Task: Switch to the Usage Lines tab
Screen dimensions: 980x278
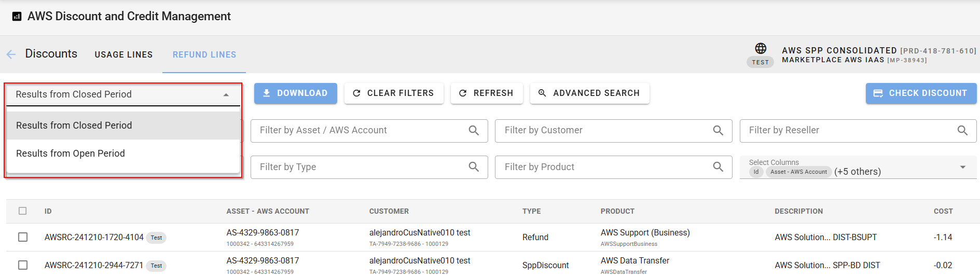Action: (123, 54)
